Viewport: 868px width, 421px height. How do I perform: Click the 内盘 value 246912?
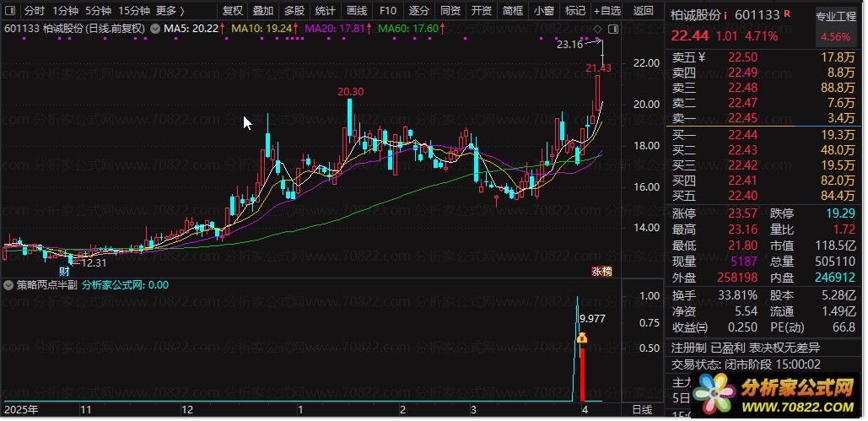pos(835,278)
